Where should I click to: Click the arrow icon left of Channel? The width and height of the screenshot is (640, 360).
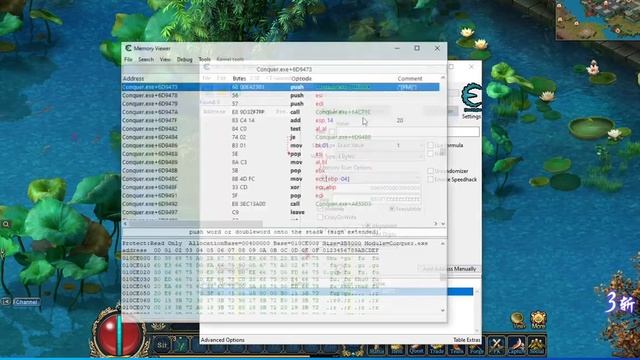click(x=6, y=302)
